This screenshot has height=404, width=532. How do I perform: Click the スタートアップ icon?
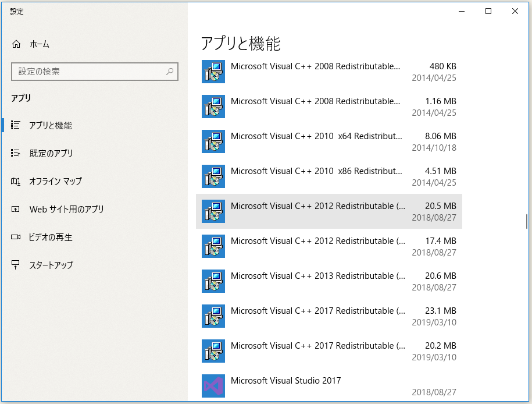[15, 265]
